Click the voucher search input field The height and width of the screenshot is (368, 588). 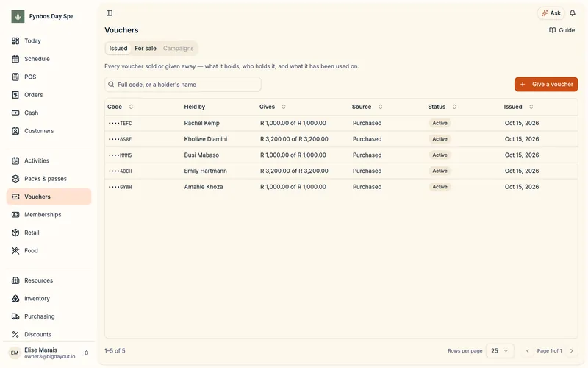click(x=183, y=85)
